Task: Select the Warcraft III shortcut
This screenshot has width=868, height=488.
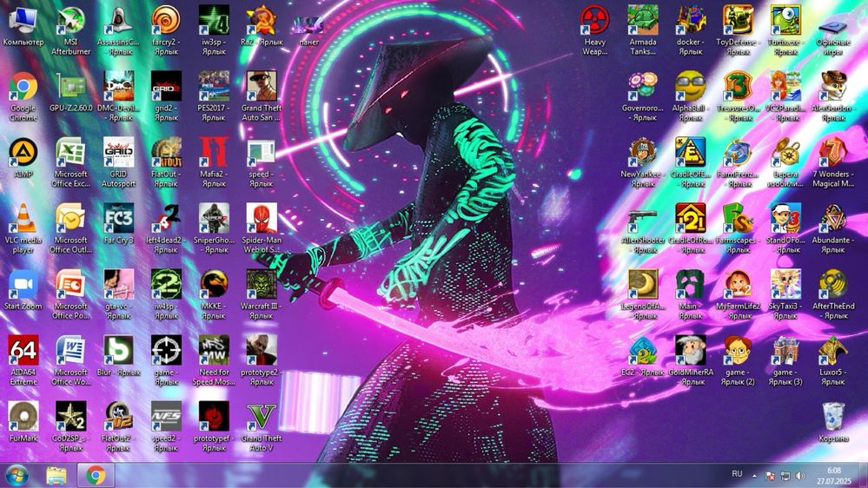Action: [x=262, y=285]
